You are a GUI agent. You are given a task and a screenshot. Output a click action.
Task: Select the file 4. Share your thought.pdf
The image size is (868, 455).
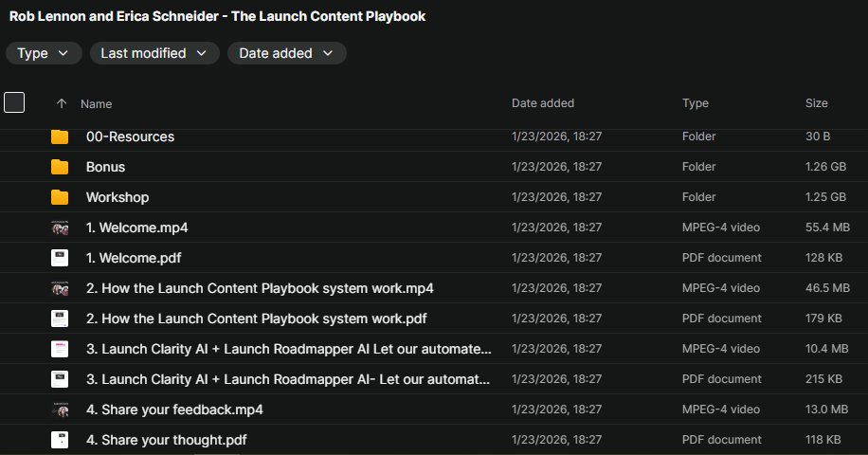click(167, 441)
